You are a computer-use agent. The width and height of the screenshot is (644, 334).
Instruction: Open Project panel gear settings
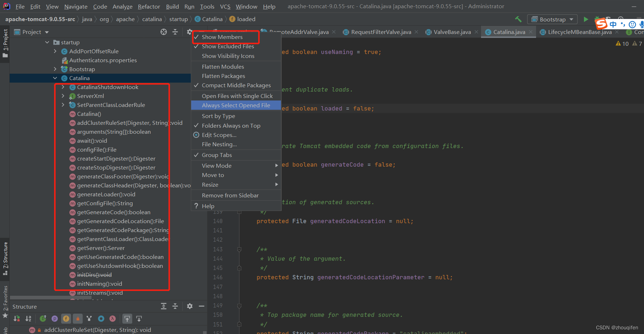189,32
